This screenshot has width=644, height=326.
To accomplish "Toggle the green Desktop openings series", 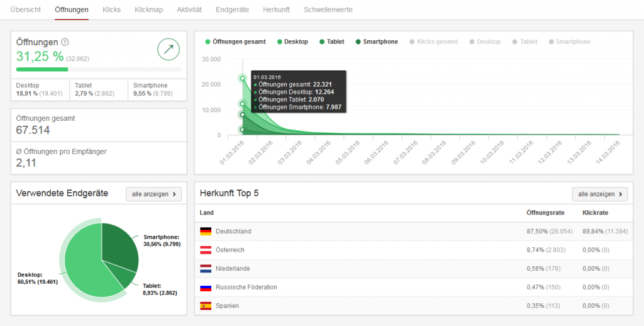I will click(292, 42).
